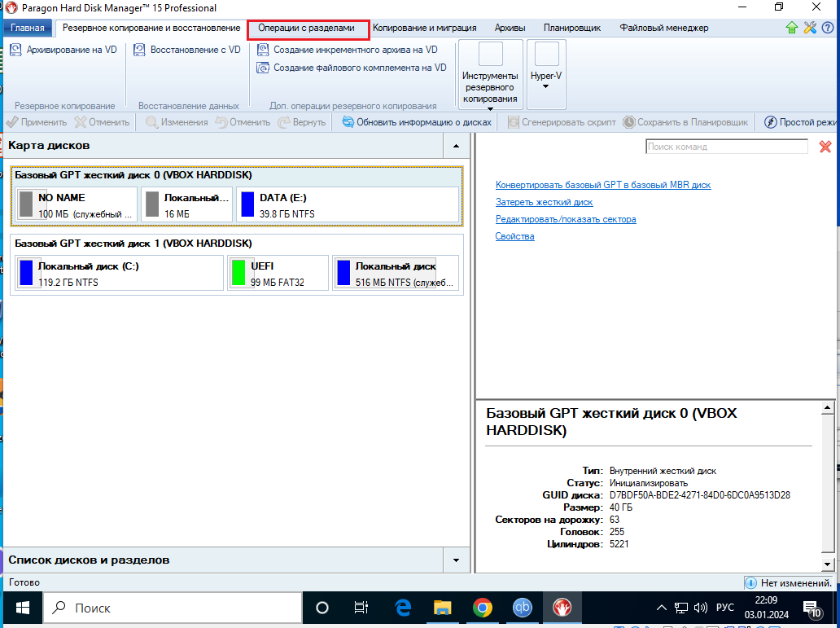Click the red X clear search icon
Screen dimensions: 840x628
click(825, 146)
